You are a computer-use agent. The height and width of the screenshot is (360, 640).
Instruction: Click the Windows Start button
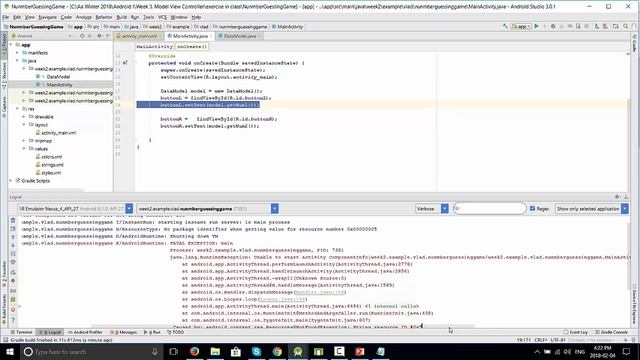click(x=9, y=351)
